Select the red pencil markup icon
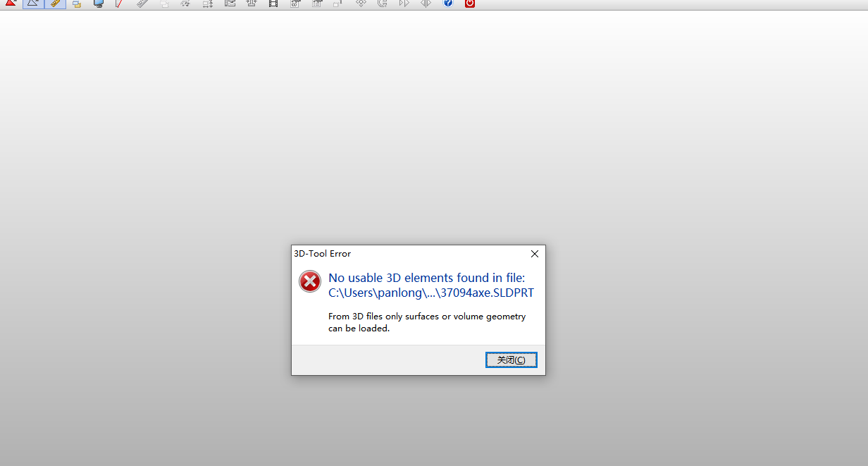Image resolution: width=868 pixels, height=466 pixels. click(119, 4)
